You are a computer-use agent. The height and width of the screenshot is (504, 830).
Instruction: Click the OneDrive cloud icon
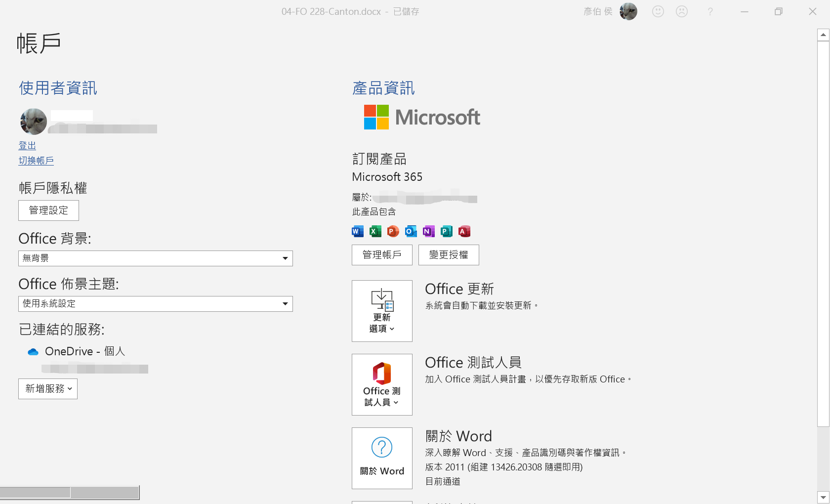tap(33, 352)
